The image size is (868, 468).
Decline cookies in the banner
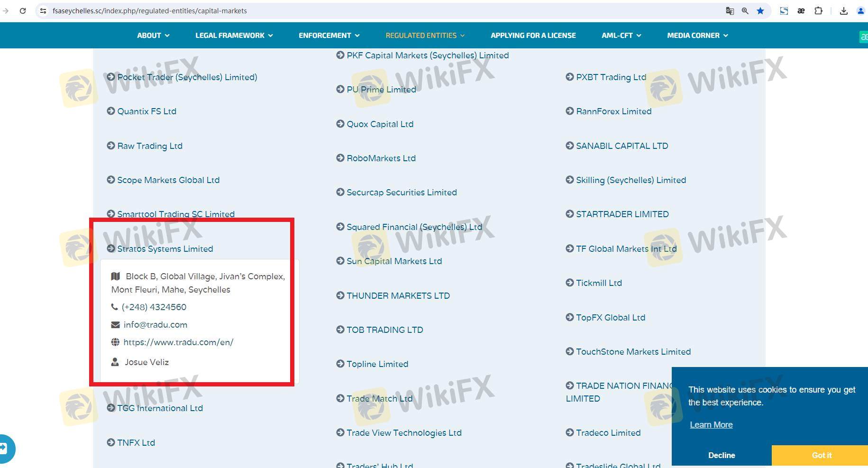(x=721, y=455)
